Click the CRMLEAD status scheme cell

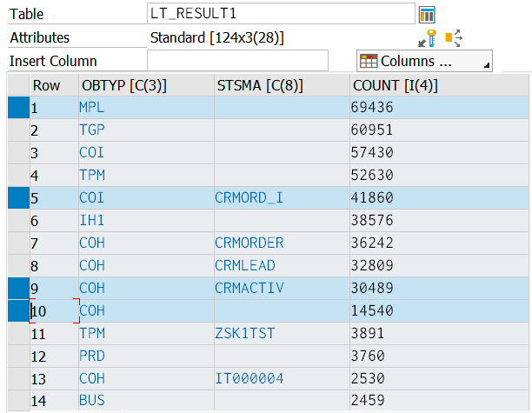tap(282, 266)
